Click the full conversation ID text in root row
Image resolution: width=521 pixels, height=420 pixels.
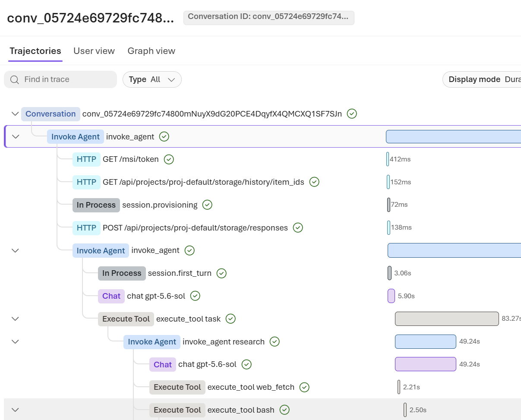click(x=212, y=114)
